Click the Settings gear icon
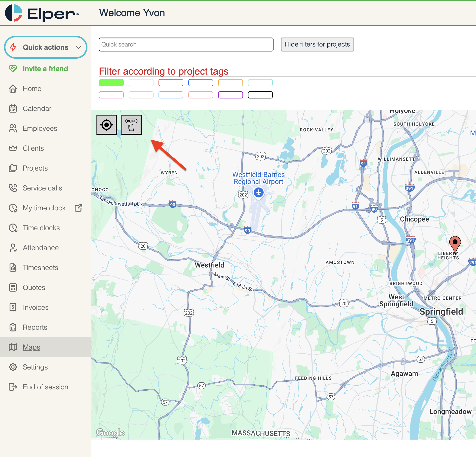Image resolution: width=476 pixels, height=457 pixels. tap(13, 367)
